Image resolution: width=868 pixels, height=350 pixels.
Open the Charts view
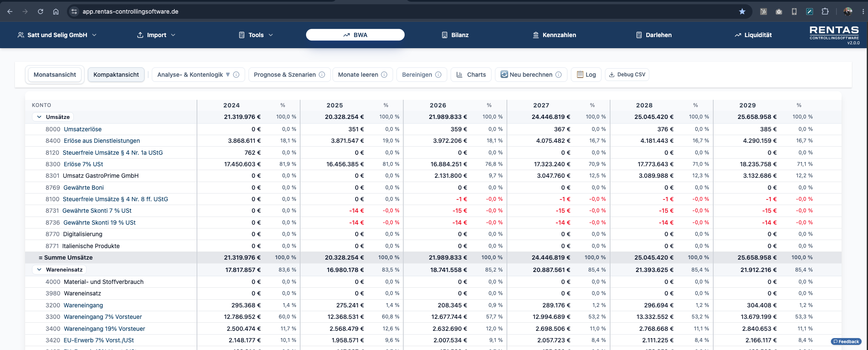click(x=471, y=75)
